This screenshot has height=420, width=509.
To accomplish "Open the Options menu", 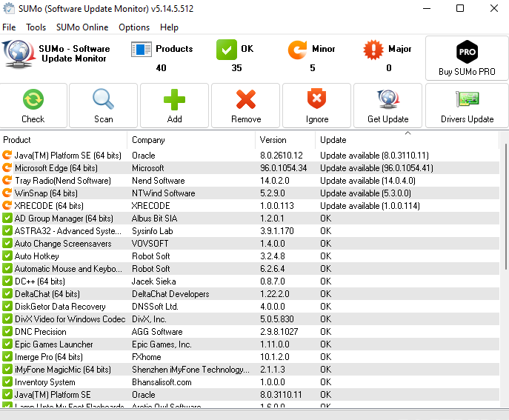I will point(134,27).
